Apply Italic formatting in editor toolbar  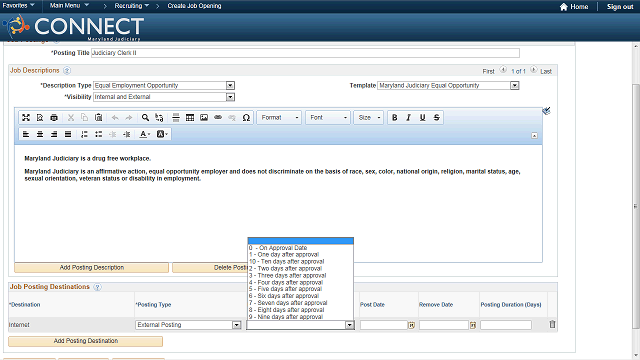pos(408,118)
